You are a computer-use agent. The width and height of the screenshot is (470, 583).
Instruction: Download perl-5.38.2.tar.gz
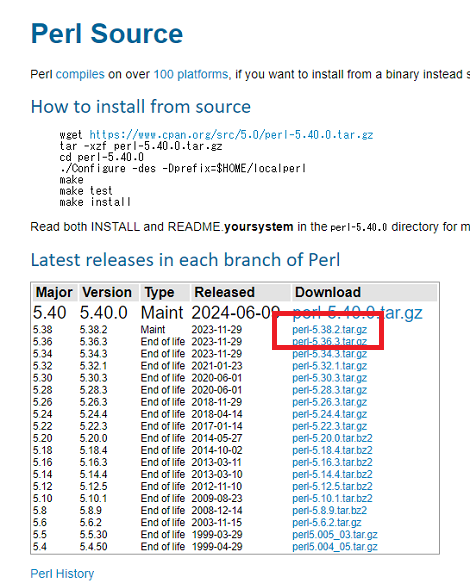(x=329, y=330)
